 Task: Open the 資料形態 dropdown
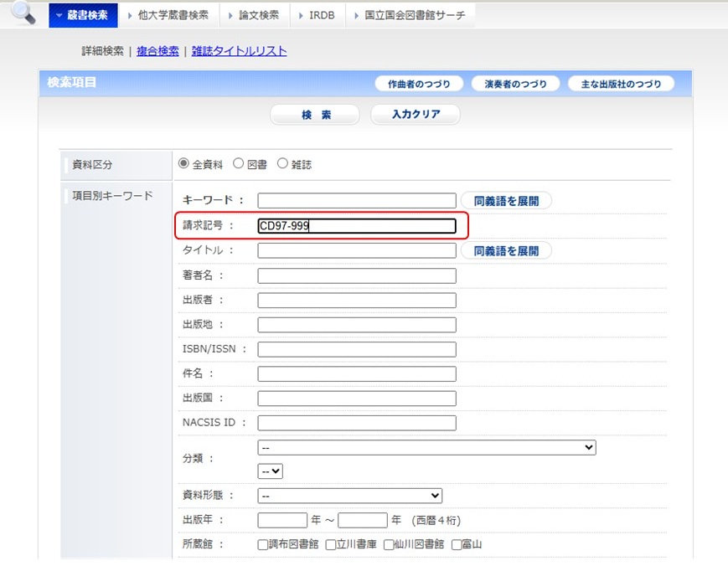[349, 496]
